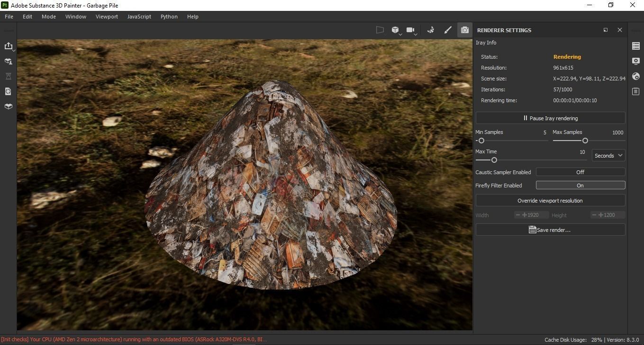644x345 pixels.
Task: Click the Send to / export share icon
Action: (x=9, y=46)
